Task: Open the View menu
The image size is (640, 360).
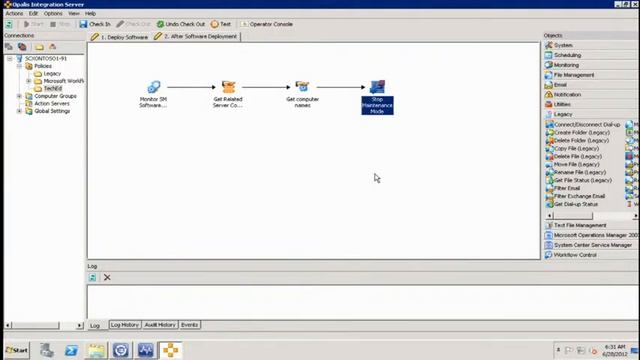Action: point(74,13)
